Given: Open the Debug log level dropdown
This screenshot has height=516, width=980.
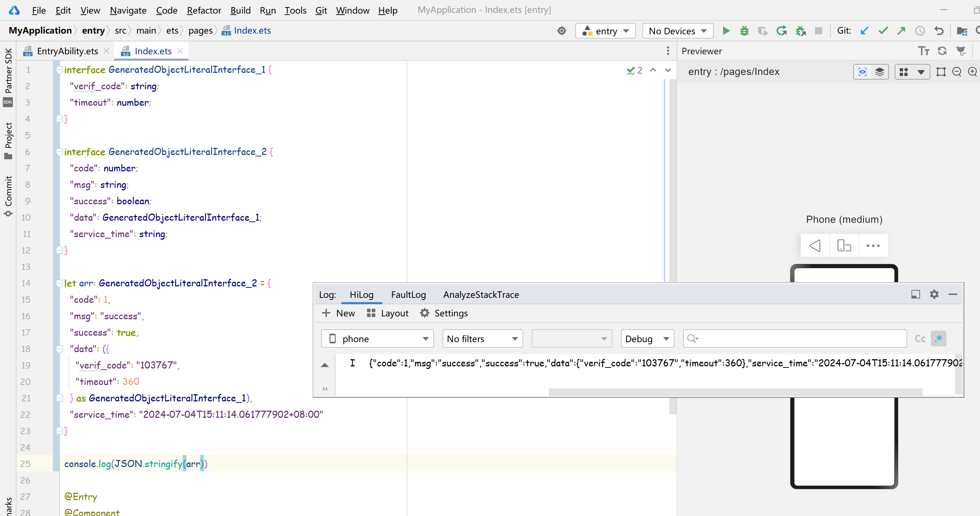Looking at the screenshot, I should click(x=647, y=339).
